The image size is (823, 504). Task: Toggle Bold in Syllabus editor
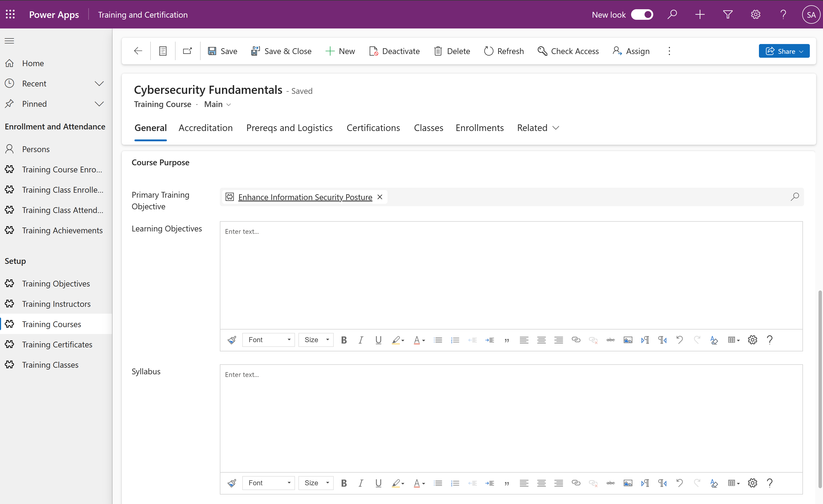pos(344,483)
